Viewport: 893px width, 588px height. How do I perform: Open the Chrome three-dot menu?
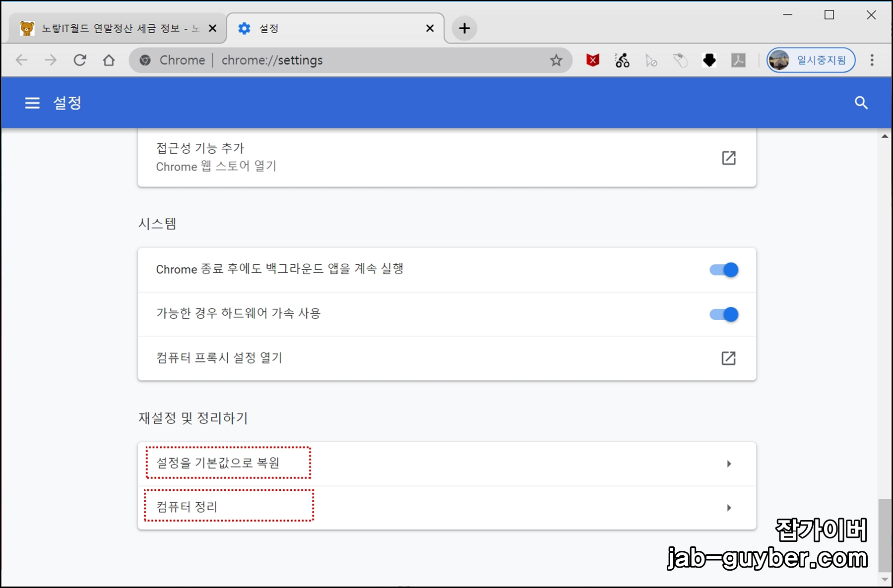[872, 60]
